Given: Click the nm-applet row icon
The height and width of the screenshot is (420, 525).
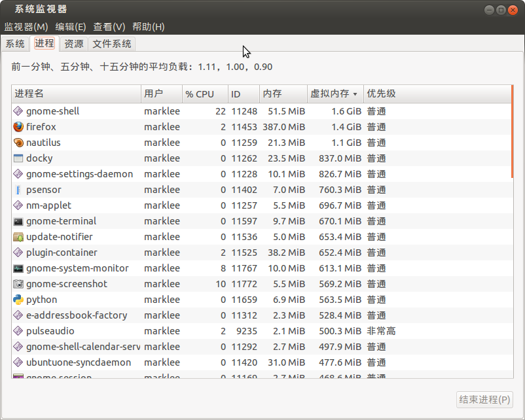Looking at the screenshot, I should click(18, 205).
